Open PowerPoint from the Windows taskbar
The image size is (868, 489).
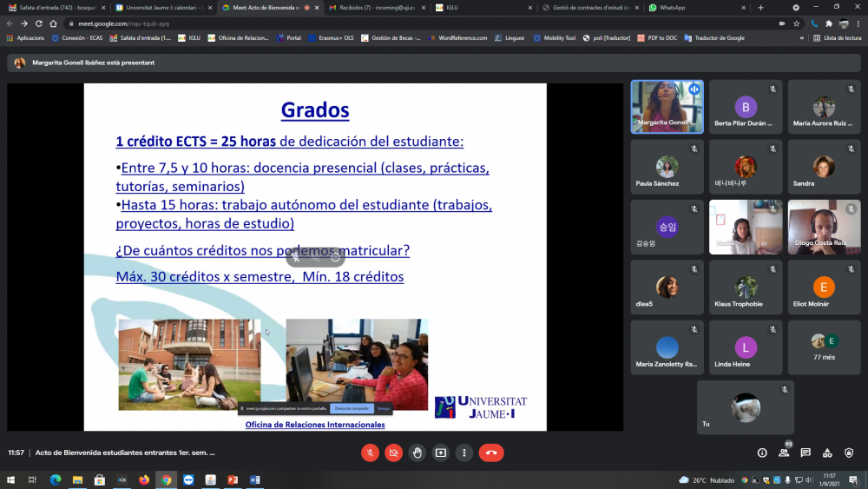pyautogui.click(x=233, y=479)
